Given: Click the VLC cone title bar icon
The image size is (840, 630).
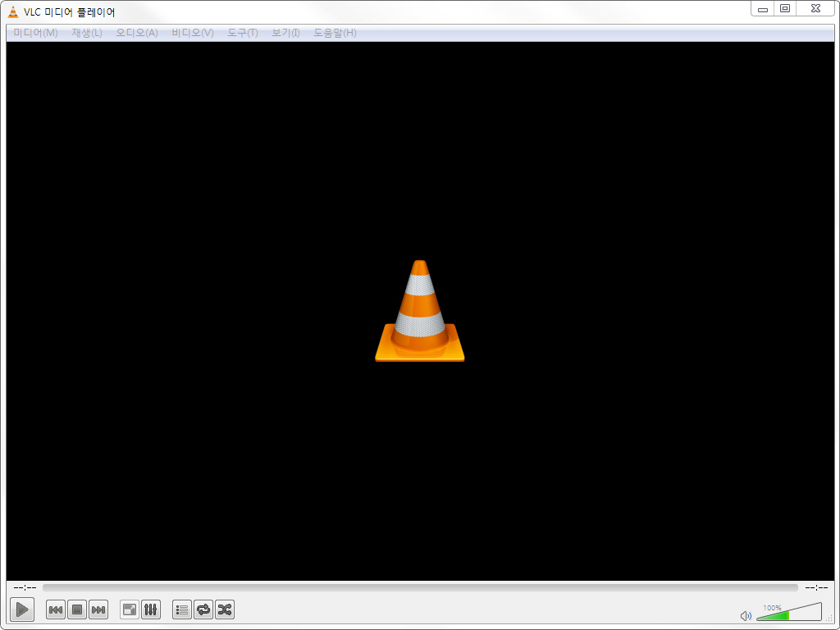Looking at the screenshot, I should (13, 11).
